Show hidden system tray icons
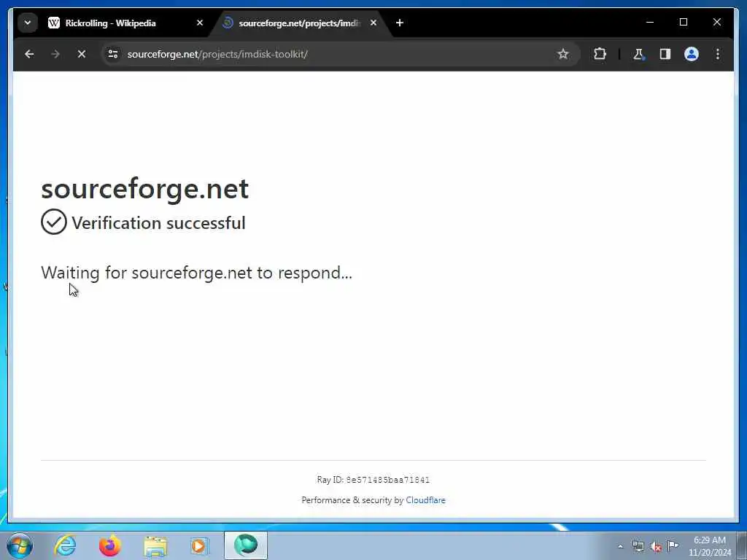Screen dimensions: 747x560 pos(620,547)
